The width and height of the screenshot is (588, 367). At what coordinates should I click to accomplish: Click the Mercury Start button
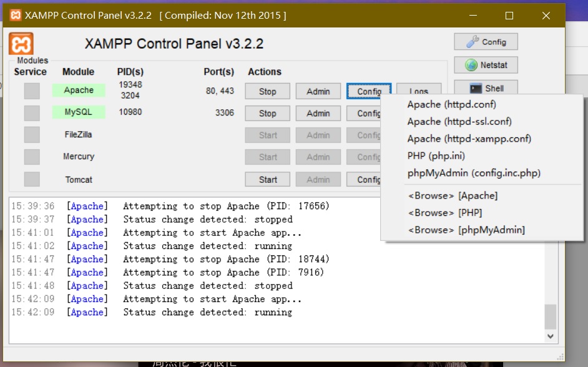click(x=267, y=157)
